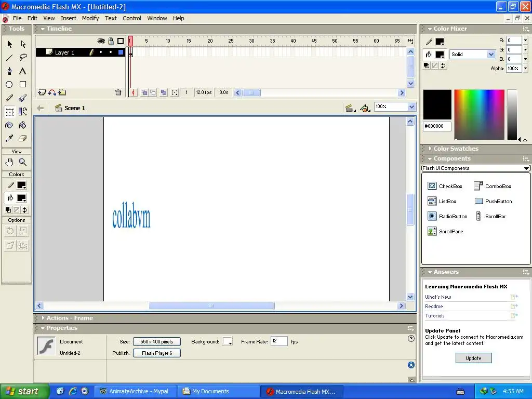
Task: Click the Delete Layer trash icon
Action: click(x=118, y=92)
